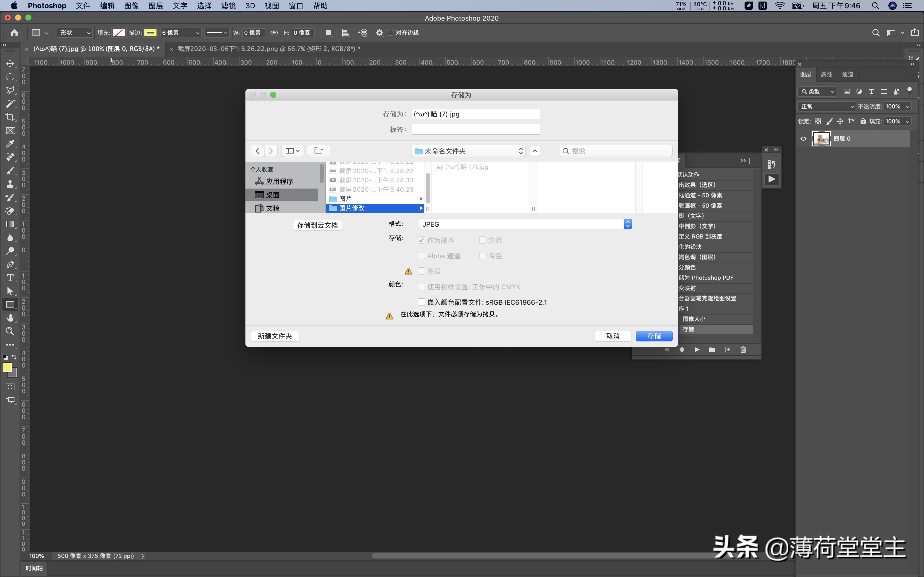Switch to the 通道 panel tab
The image size is (924, 577).
coord(848,74)
